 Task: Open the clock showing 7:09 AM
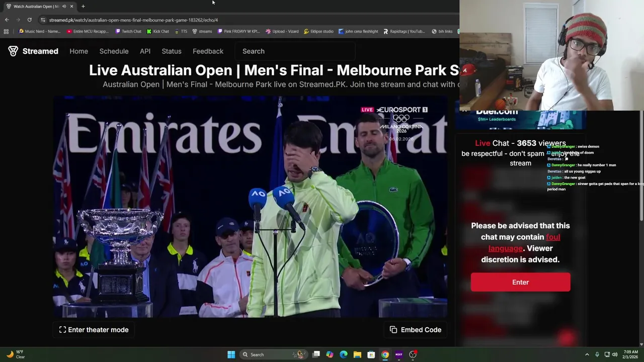coord(631,354)
